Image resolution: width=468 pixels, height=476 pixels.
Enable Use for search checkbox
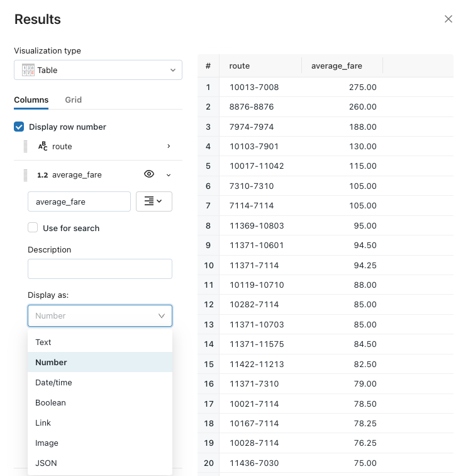33,228
